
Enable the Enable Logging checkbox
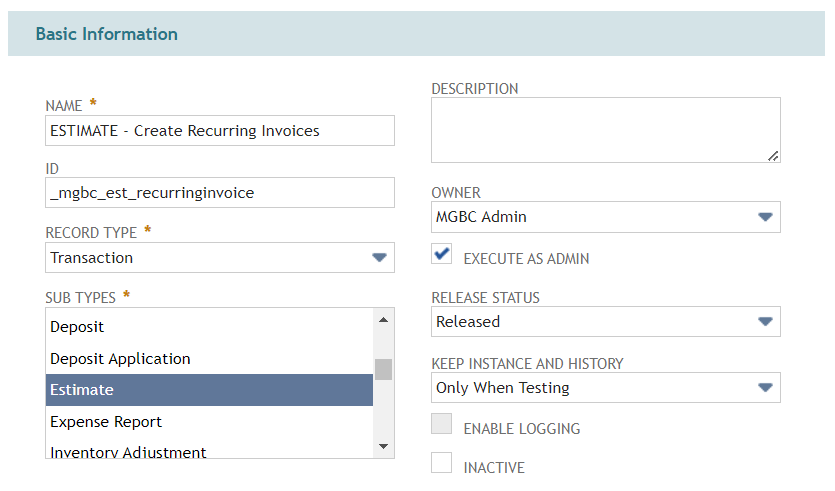(441, 424)
